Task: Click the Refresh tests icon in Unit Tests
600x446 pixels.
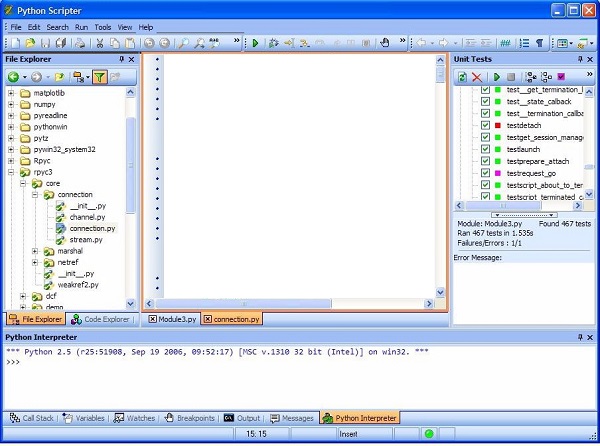Action: (462, 77)
